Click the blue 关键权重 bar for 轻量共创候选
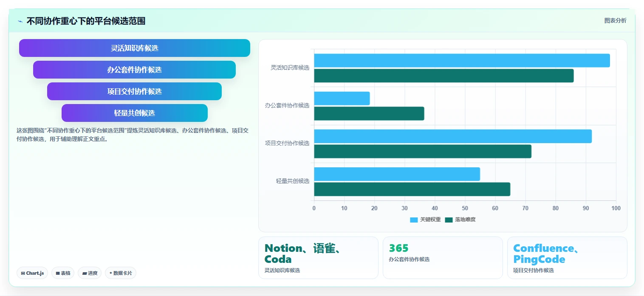This screenshot has width=644, height=296. coord(397,174)
